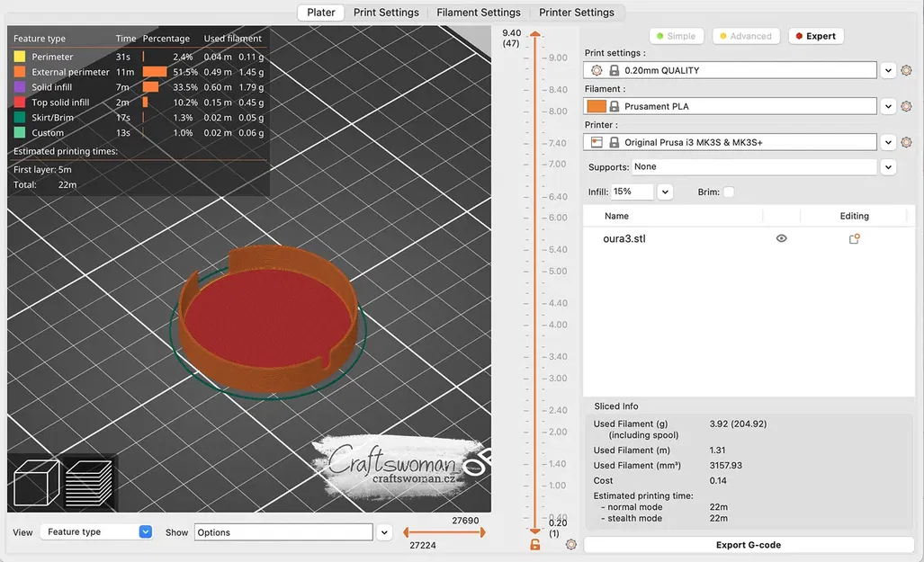Open print settings gear icon
Viewport: 924px width, 562px height.
point(906,70)
